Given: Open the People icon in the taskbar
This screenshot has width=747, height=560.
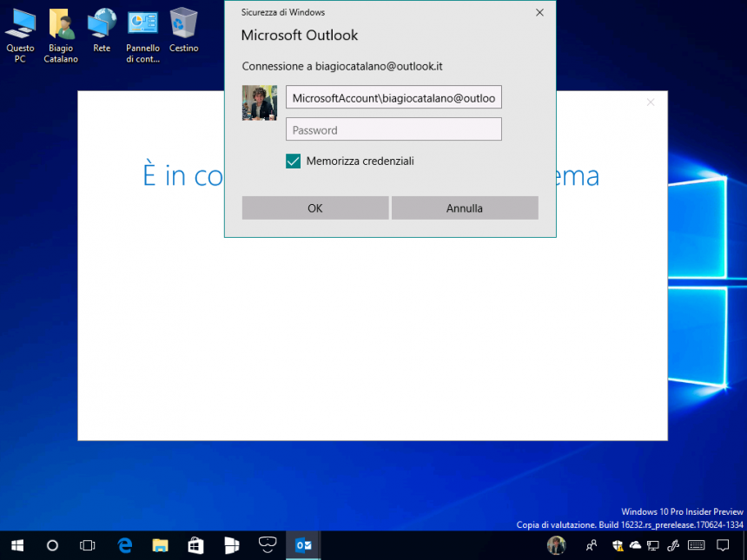Looking at the screenshot, I should pos(592,545).
